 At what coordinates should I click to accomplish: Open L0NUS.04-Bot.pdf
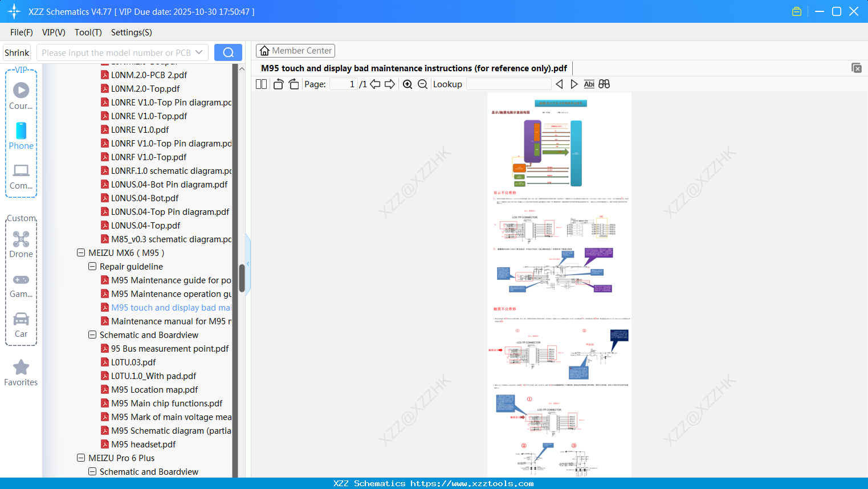click(x=145, y=198)
